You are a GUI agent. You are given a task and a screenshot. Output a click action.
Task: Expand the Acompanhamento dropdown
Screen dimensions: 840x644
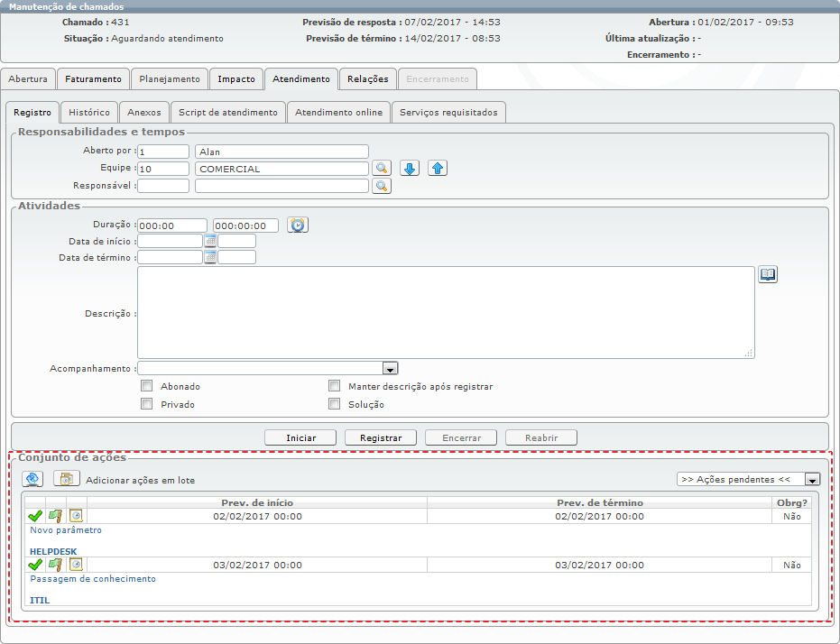coord(390,368)
